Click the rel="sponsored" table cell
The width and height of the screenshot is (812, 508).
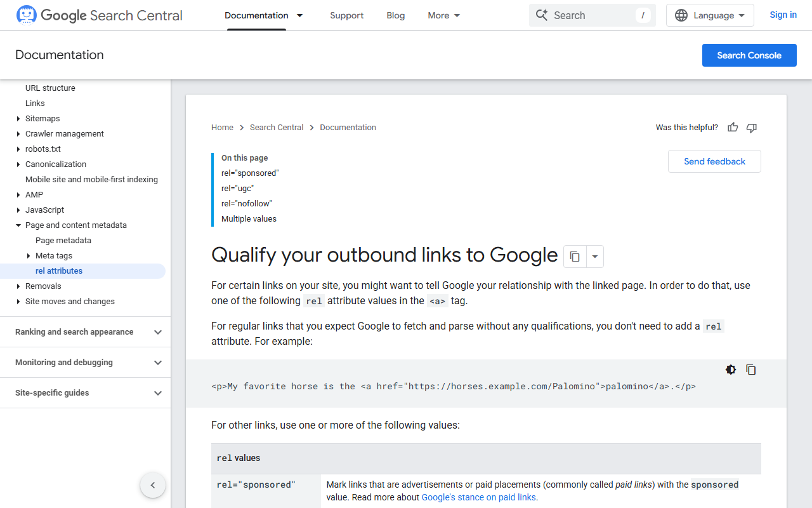pyautogui.click(x=266, y=491)
